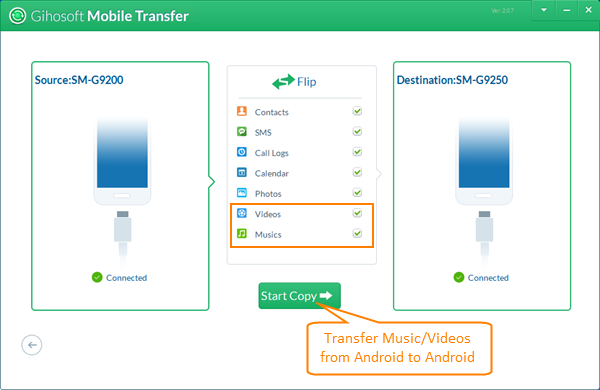Uncheck the Musics checkbox
Screen dimensions: 600x390
[357, 233]
